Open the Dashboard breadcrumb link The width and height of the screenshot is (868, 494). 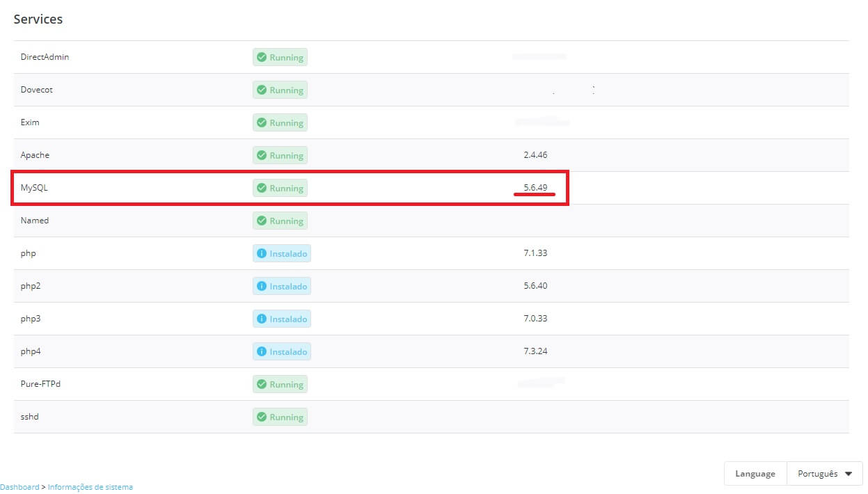click(19, 487)
